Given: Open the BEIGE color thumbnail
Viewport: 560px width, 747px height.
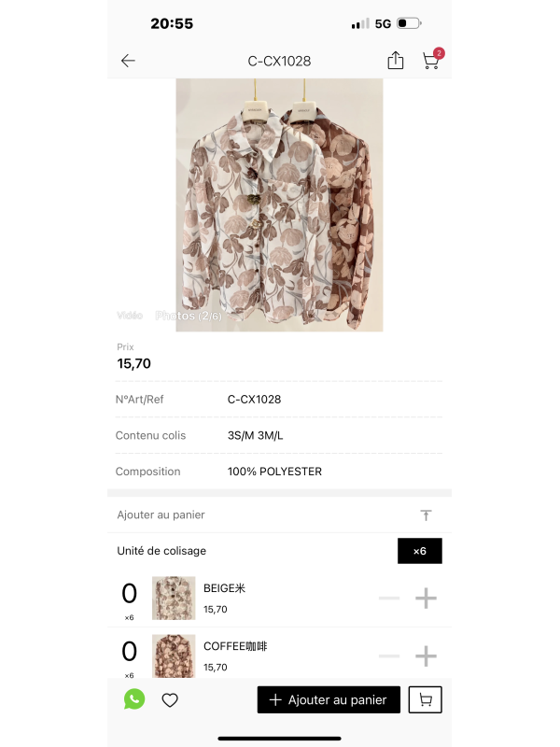Looking at the screenshot, I should coord(174,598).
